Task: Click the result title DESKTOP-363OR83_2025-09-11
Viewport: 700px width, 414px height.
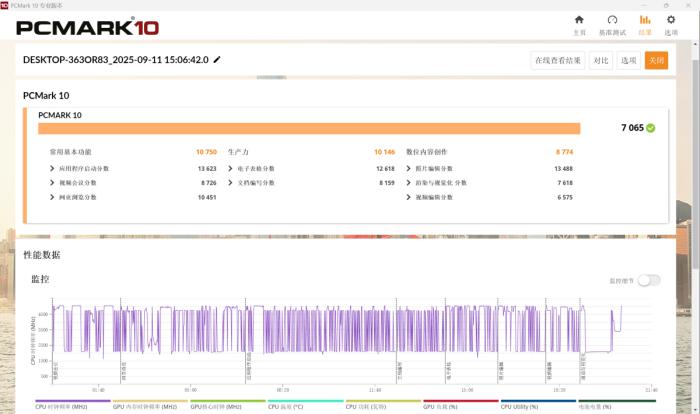Action: (x=116, y=60)
